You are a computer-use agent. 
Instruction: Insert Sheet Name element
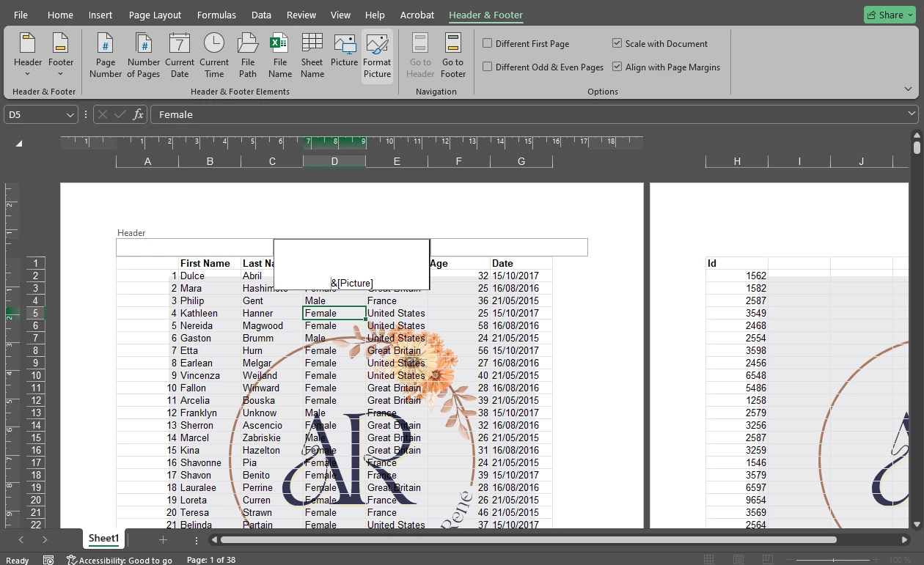[x=312, y=56]
